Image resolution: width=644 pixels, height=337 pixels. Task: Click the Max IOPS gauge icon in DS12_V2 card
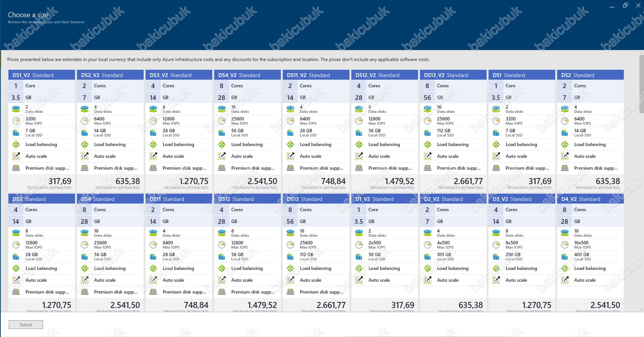(359, 121)
